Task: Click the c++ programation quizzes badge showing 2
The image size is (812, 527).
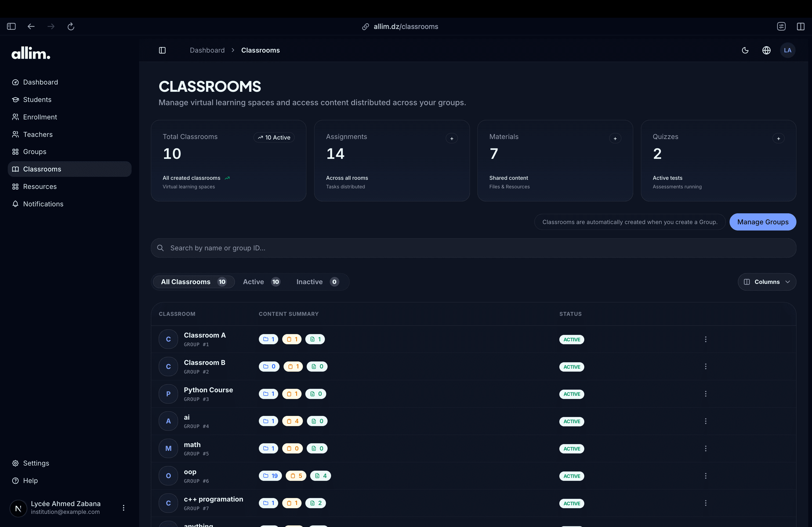Action: [x=316, y=503]
